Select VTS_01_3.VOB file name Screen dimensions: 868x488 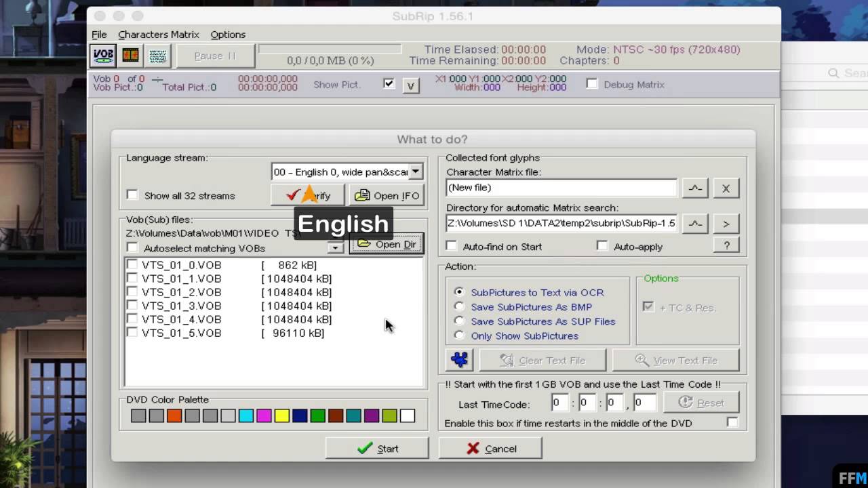tap(181, 306)
